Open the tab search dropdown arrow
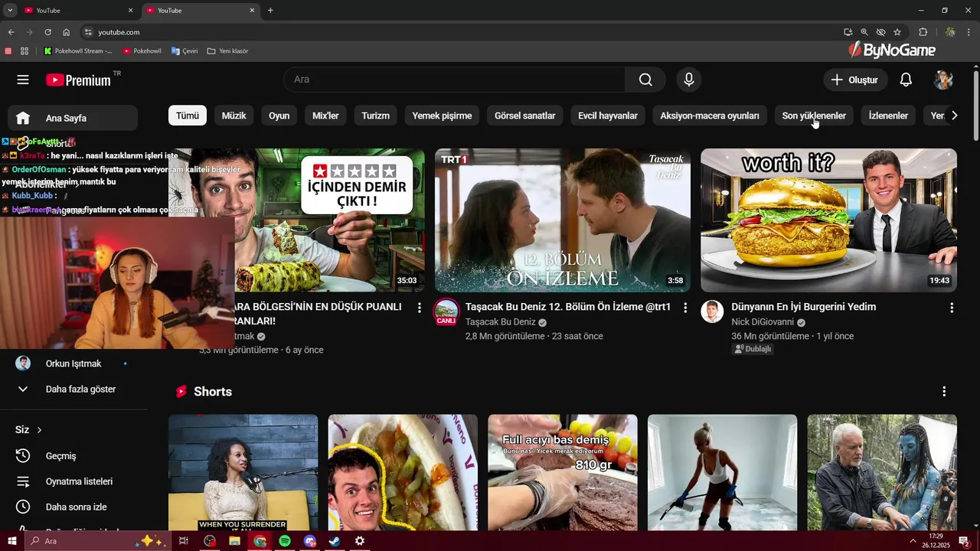This screenshot has height=551, width=980. tap(10, 10)
